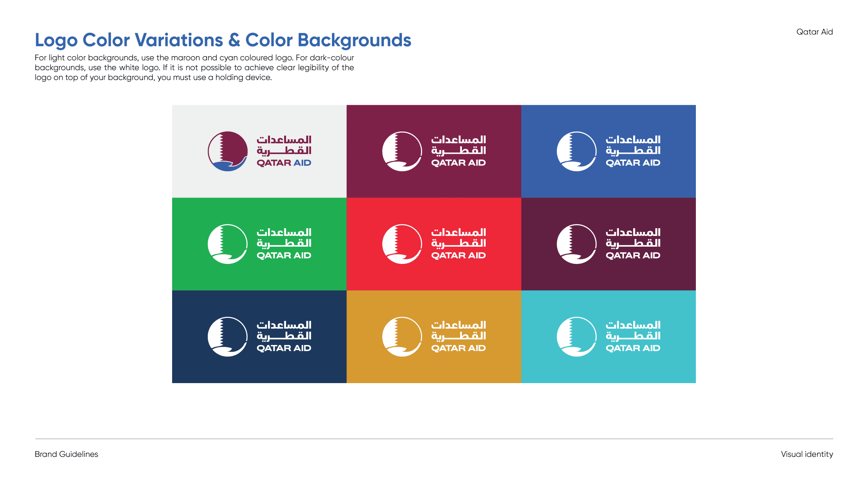
Task: Click the QATAR AID wordmark on green tile
Action: pyautogui.click(x=284, y=256)
